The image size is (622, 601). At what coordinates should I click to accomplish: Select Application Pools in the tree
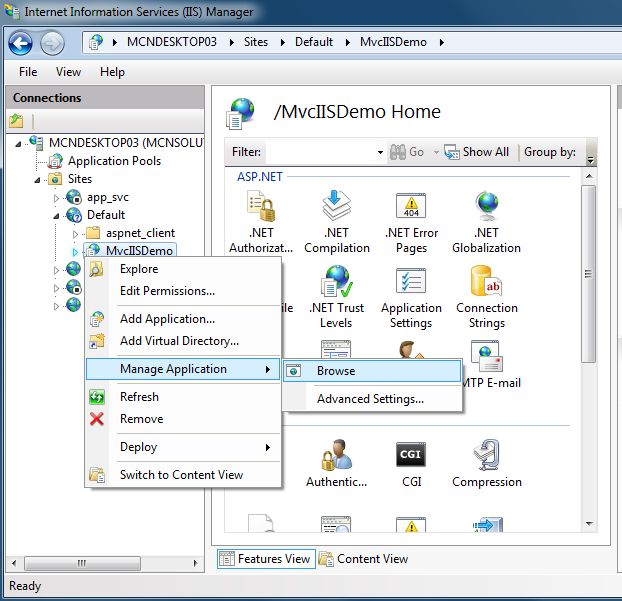(114, 161)
